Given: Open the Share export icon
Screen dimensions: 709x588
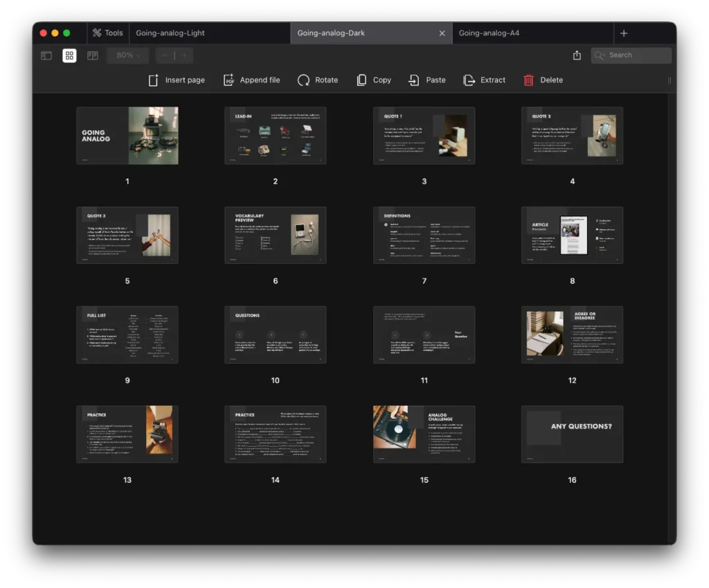Looking at the screenshot, I should [577, 55].
